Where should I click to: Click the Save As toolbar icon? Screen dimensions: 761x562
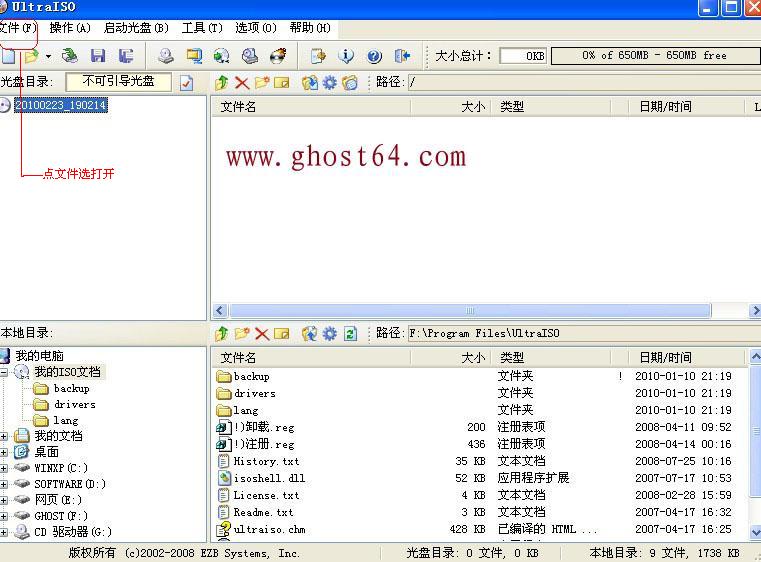[126, 56]
